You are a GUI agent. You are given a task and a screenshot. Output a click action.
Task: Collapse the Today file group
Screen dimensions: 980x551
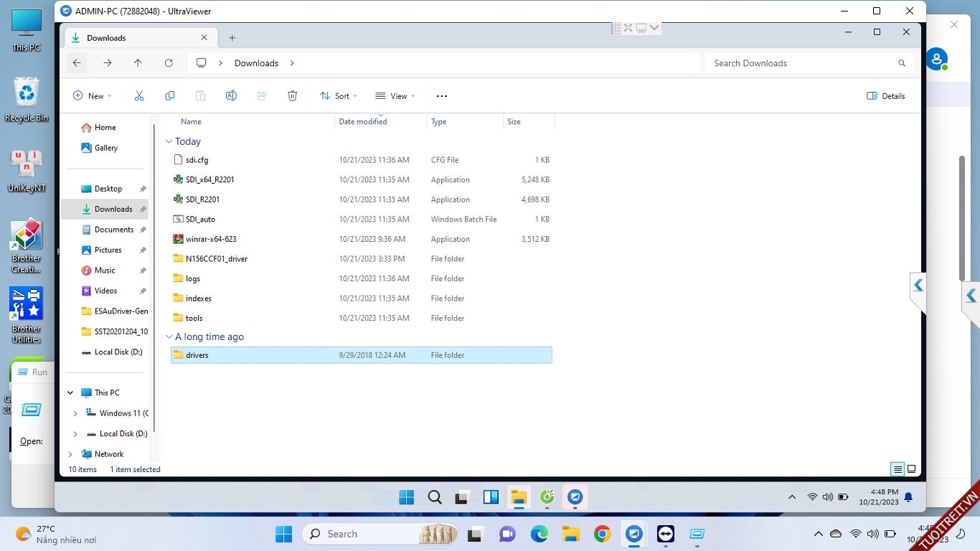click(x=169, y=142)
